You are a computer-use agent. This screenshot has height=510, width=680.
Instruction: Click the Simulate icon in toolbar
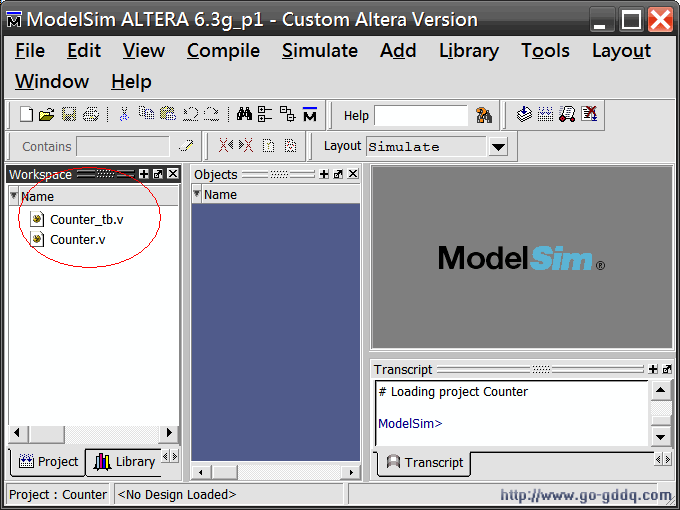(x=567, y=115)
